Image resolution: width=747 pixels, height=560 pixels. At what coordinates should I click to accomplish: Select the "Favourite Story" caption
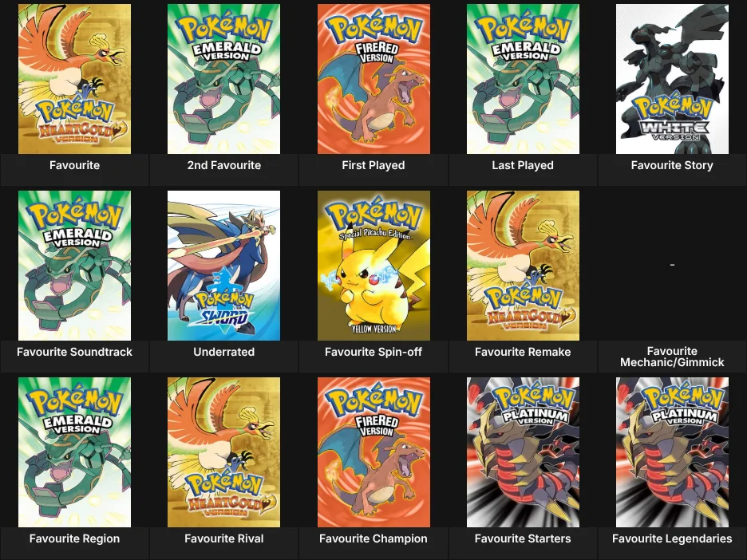(672, 165)
